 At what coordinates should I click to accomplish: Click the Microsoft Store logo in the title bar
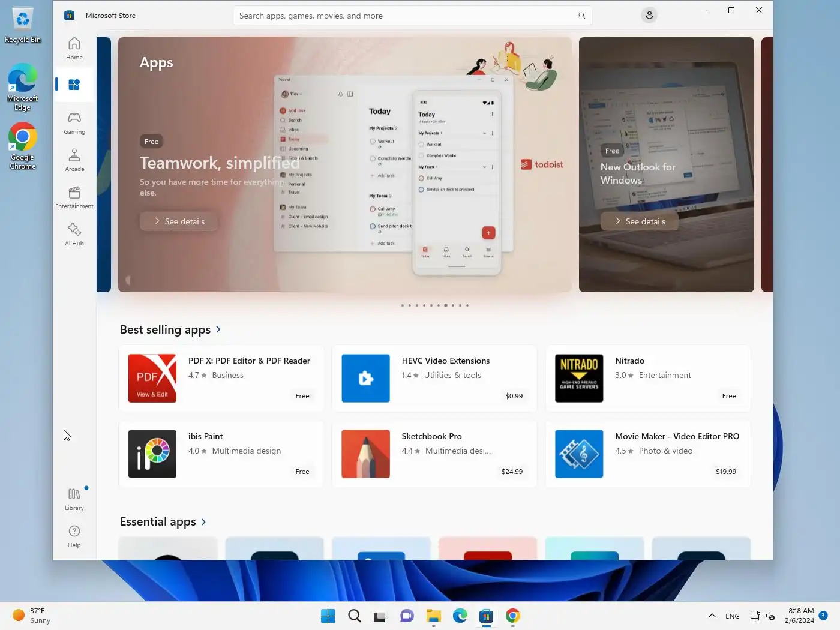[x=70, y=16]
